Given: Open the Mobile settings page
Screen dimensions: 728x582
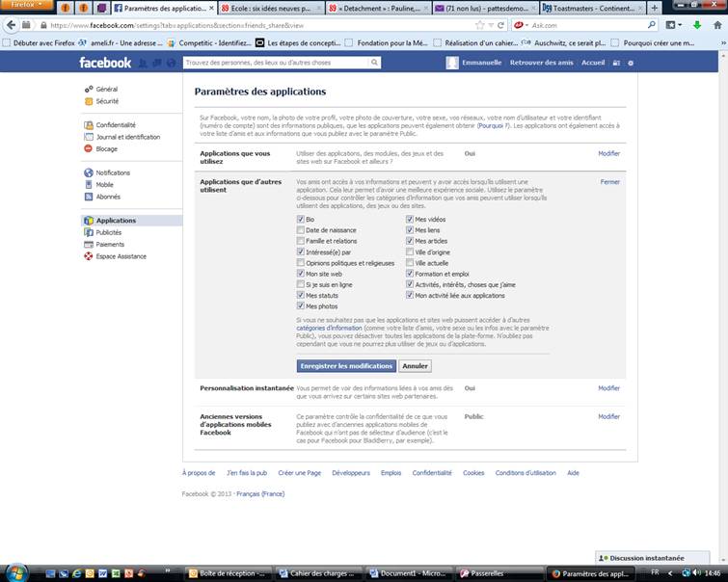Looking at the screenshot, I should [x=104, y=185].
